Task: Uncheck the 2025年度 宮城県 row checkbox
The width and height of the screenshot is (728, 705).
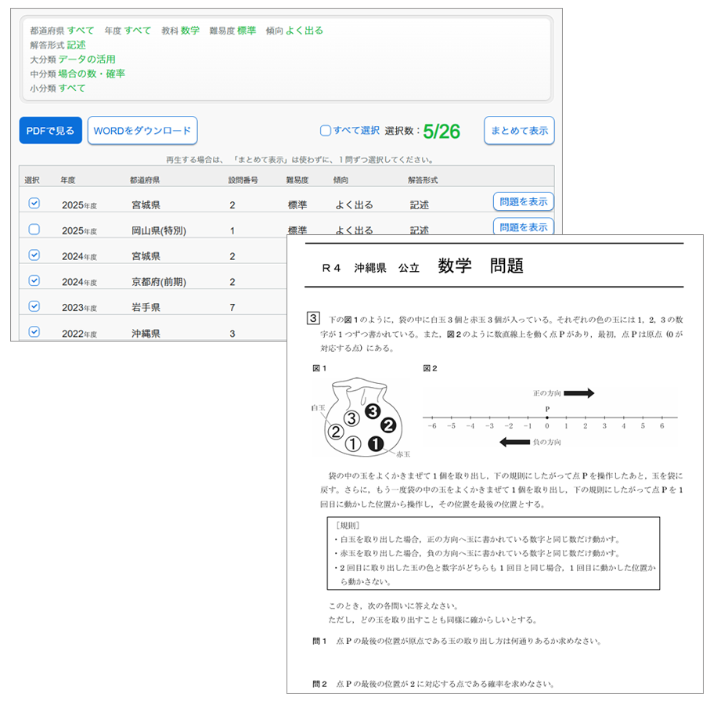Action: [34, 203]
